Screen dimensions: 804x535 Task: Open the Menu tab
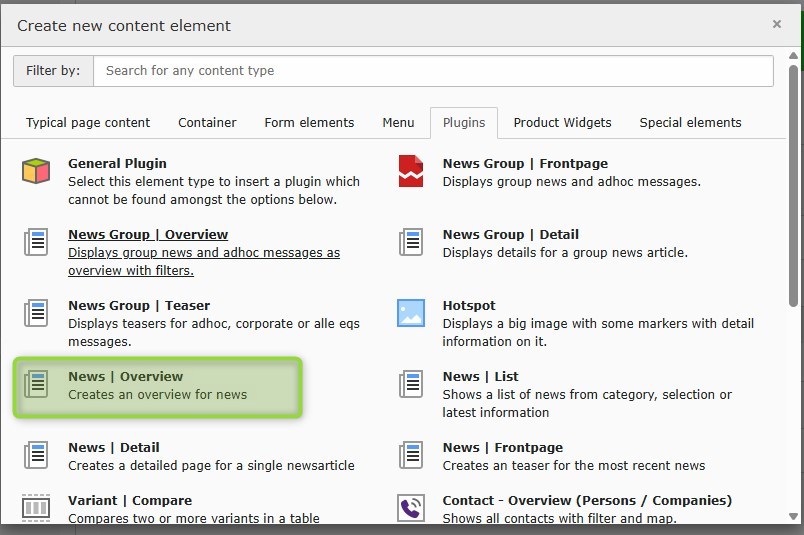pyautogui.click(x=398, y=123)
